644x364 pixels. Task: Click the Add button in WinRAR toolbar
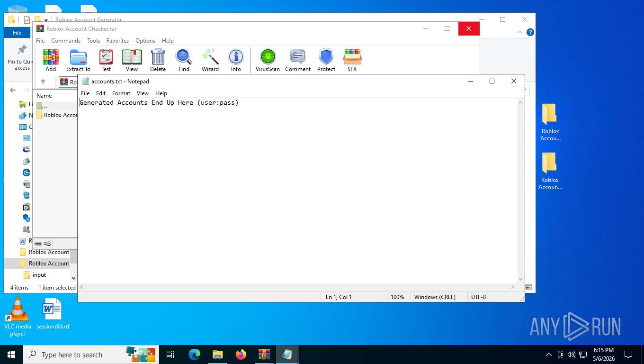[51, 60]
